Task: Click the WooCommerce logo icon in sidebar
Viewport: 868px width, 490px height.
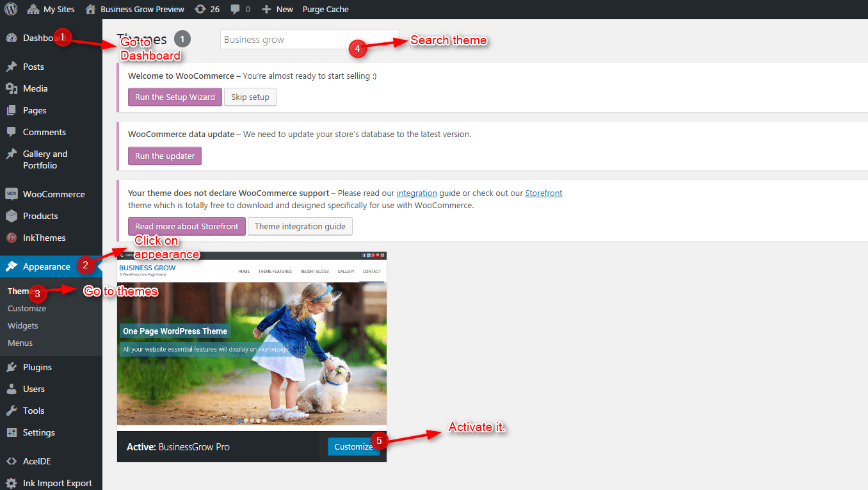Action: (x=12, y=194)
